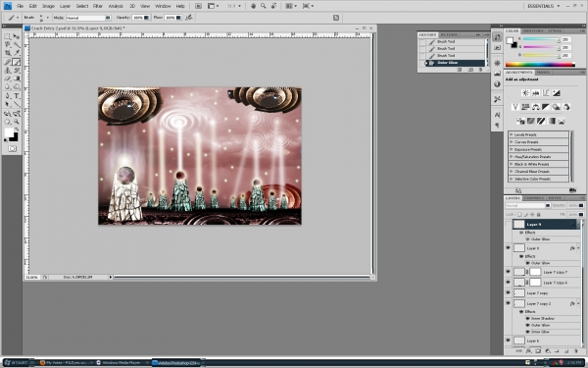Viewport: 588px width, 368px height.
Task: Click Layer 8 thumbnail
Action: 519,248
